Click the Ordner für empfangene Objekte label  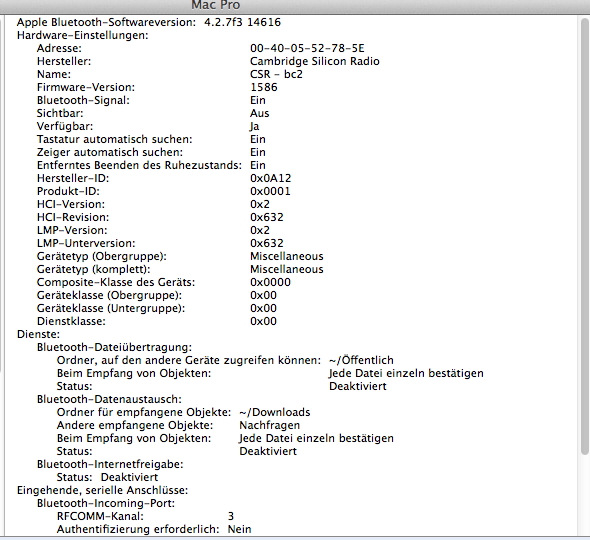coord(144,412)
